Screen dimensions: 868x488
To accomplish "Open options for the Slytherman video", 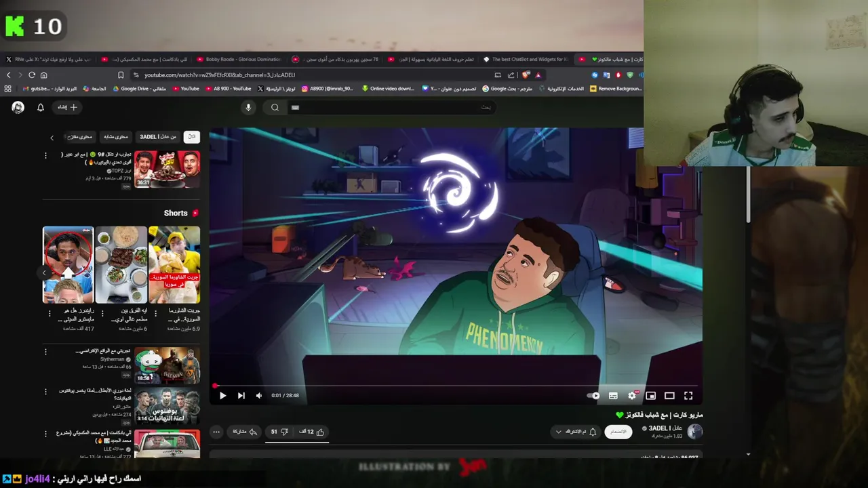I will [45, 352].
